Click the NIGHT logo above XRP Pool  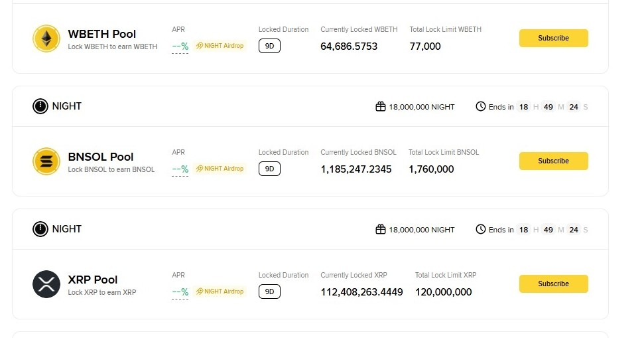click(x=40, y=229)
